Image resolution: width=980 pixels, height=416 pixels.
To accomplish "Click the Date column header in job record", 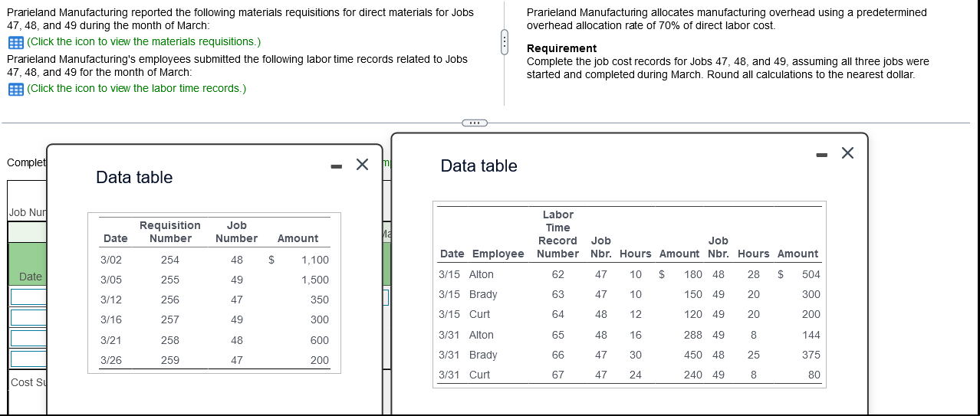I will 31,276.
